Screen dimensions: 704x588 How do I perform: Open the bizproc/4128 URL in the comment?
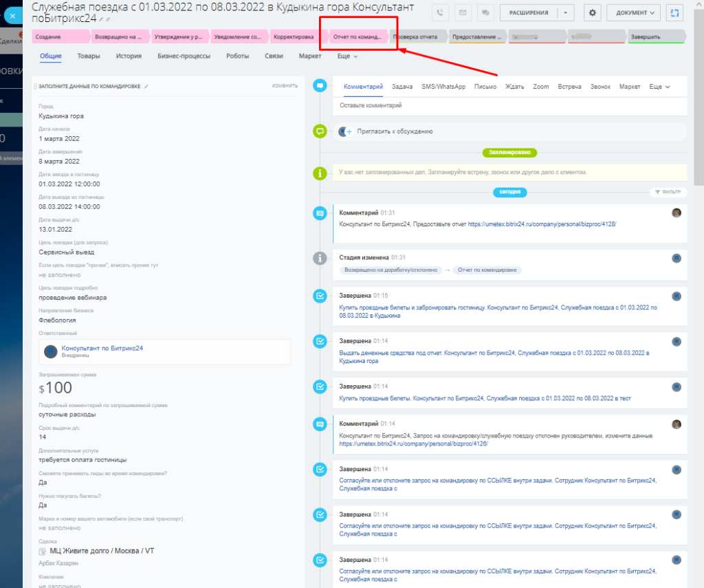point(542,224)
